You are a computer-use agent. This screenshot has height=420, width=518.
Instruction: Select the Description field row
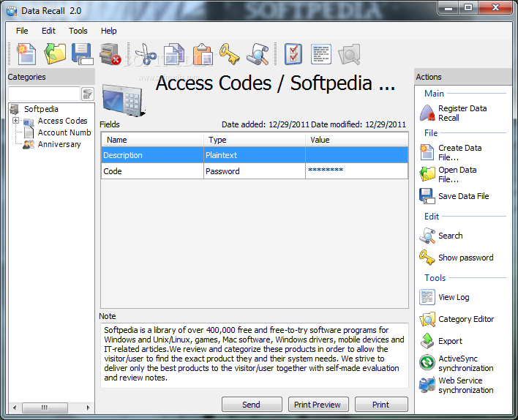point(255,155)
